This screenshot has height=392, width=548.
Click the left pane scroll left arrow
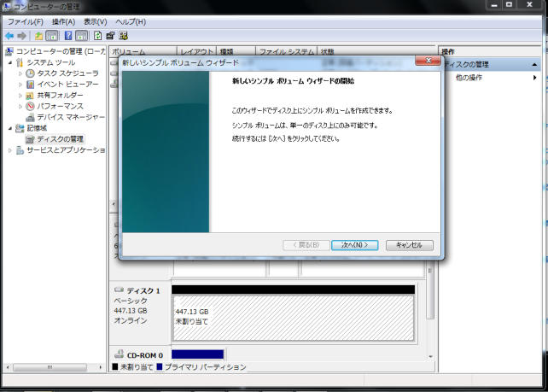(8, 367)
